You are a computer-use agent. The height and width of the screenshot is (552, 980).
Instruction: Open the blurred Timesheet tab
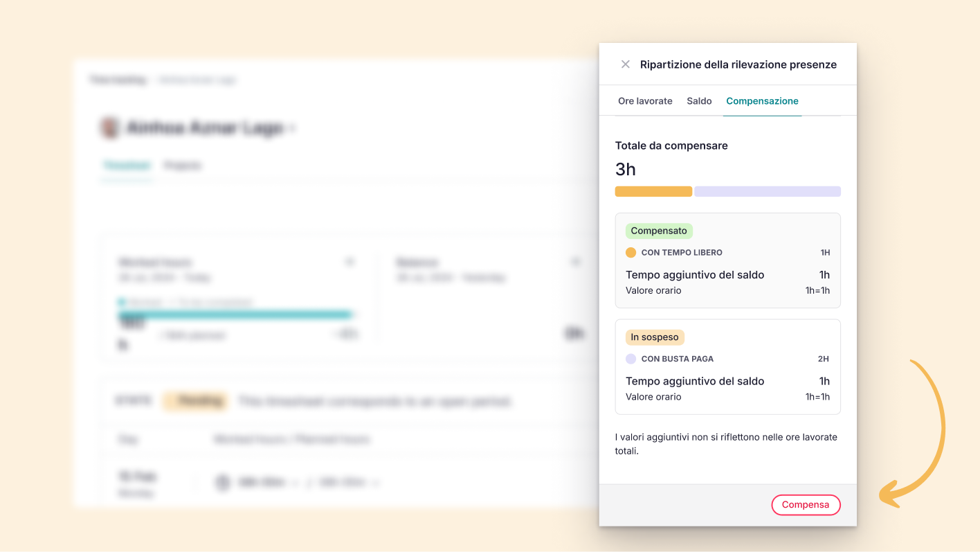pyautogui.click(x=127, y=166)
